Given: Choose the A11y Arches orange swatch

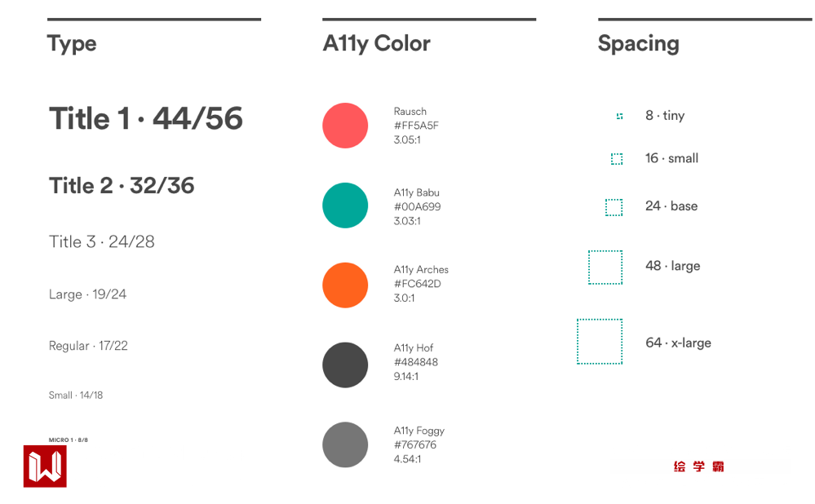Looking at the screenshot, I should point(345,285).
